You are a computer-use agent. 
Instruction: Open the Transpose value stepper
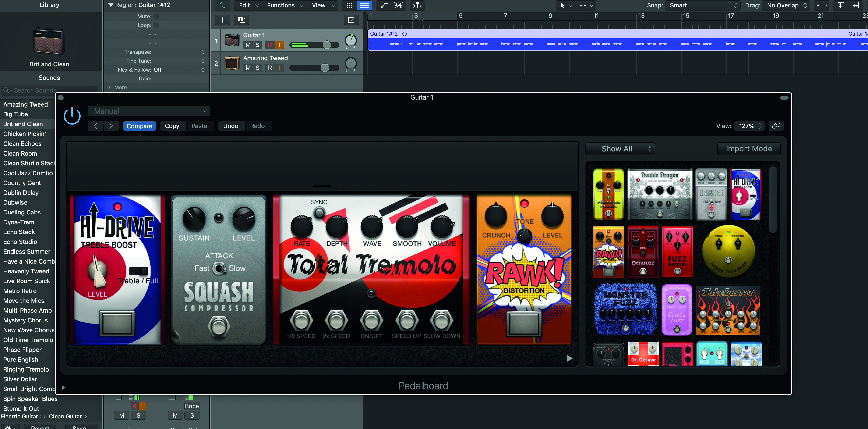pyautogui.click(x=203, y=52)
